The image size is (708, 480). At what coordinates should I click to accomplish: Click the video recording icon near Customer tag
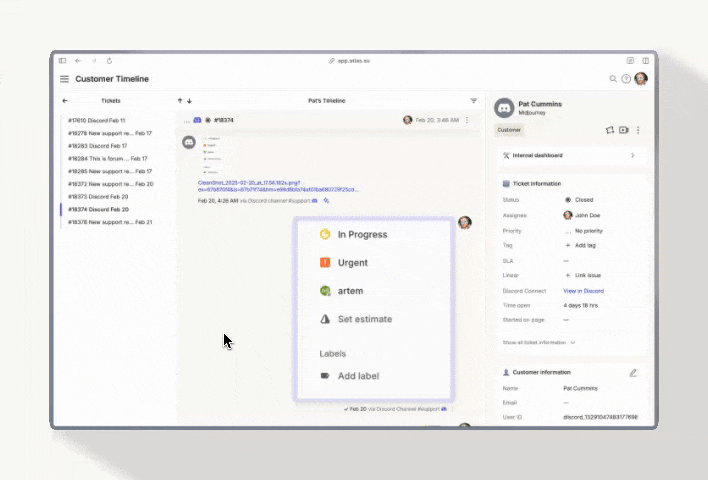(623, 130)
